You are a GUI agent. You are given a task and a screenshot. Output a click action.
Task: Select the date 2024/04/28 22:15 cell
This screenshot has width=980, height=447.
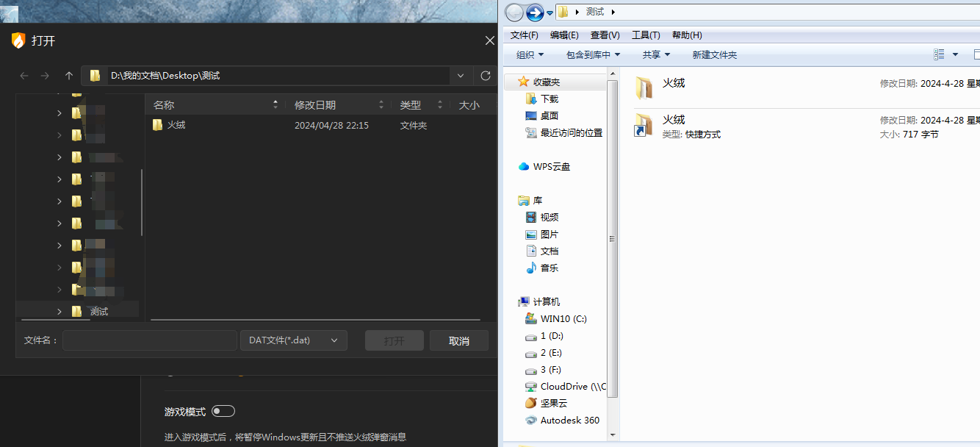click(x=331, y=126)
